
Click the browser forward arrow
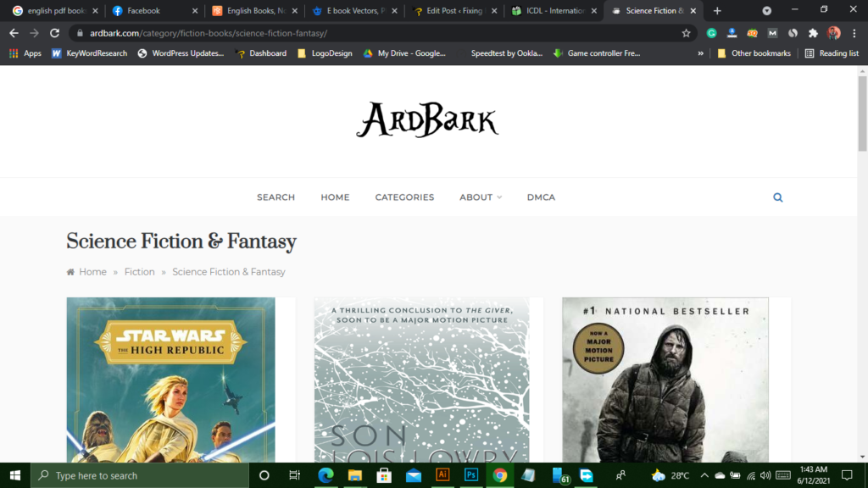tap(34, 33)
